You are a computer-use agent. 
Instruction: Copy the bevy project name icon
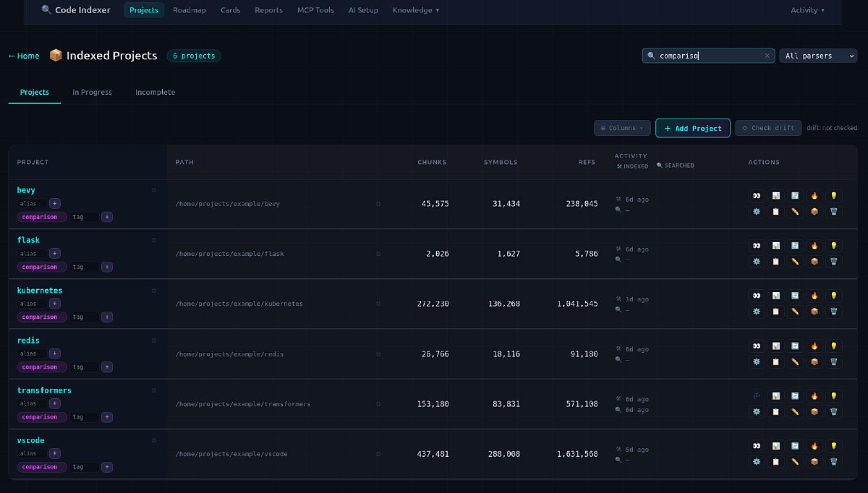click(154, 190)
